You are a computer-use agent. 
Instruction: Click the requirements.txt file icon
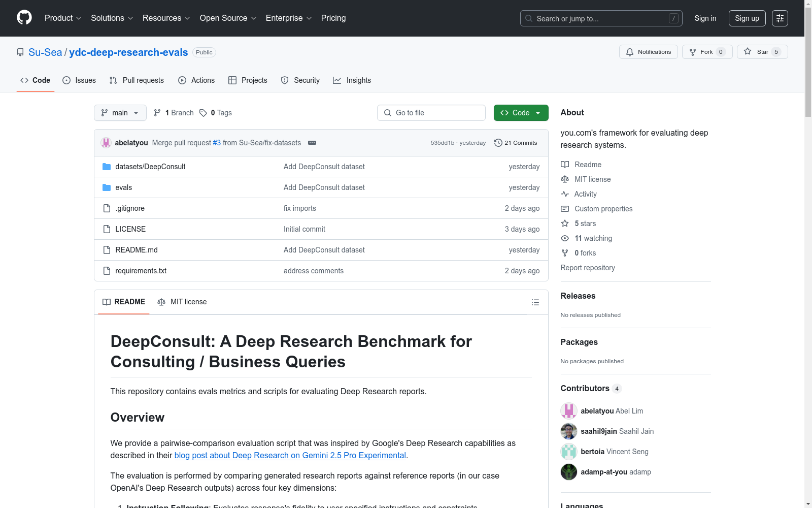pyautogui.click(x=107, y=271)
